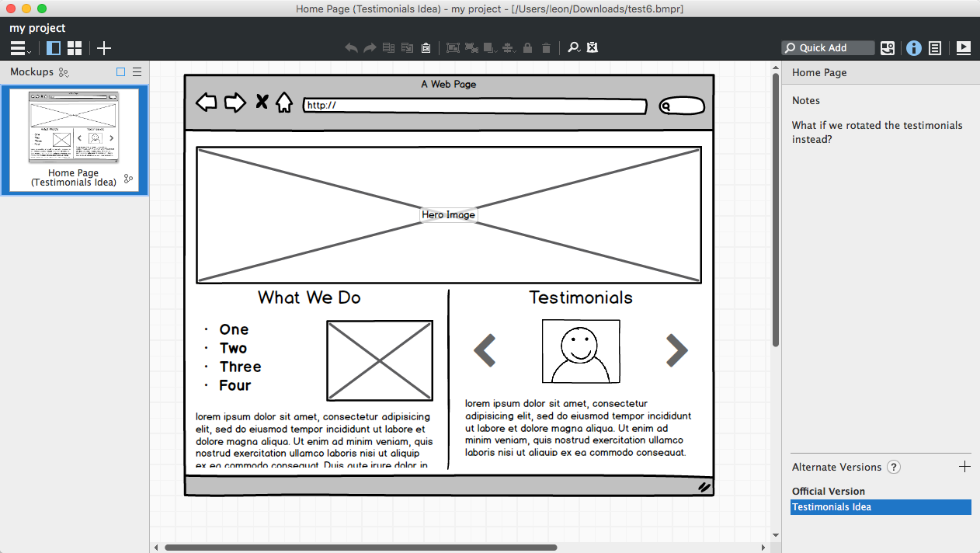Add a new mockup with plus icon
The height and width of the screenshot is (553, 980).
pos(104,48)
